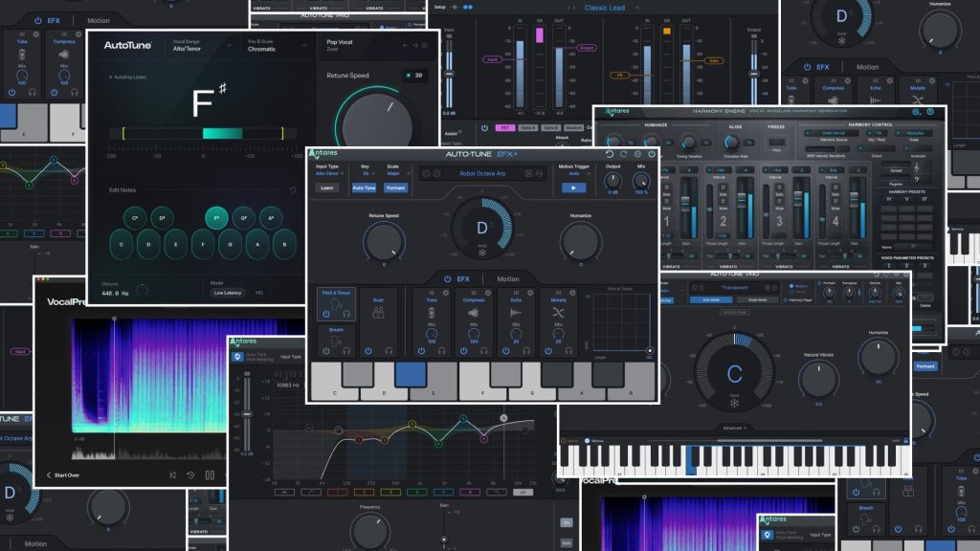980x551 pixels.
Task: Remove Mutate effect with its X icon in EFX+ window
Action: 572,293
